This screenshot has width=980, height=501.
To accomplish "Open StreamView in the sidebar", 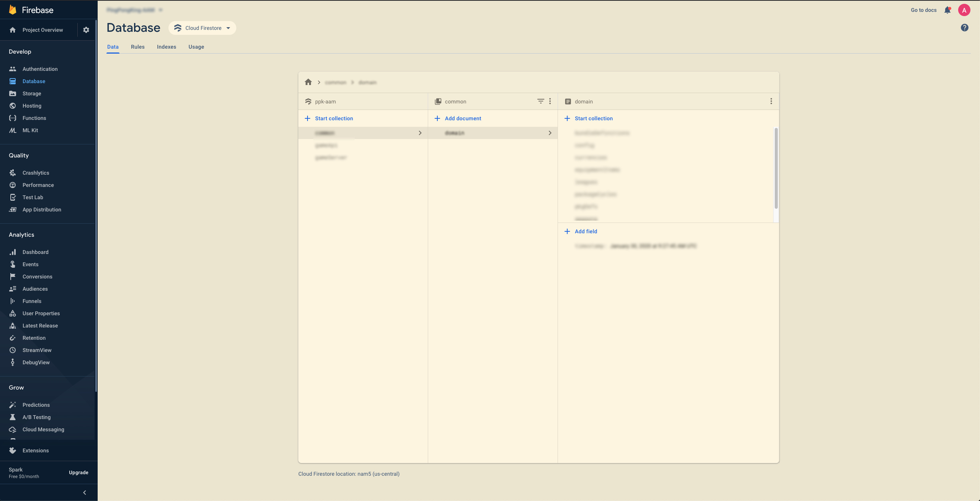I will (37, 350).
